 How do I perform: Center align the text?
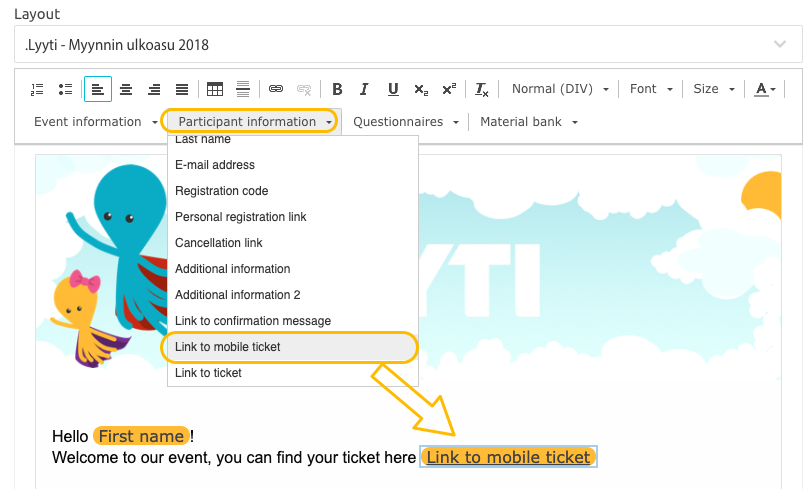pos(126,89)
